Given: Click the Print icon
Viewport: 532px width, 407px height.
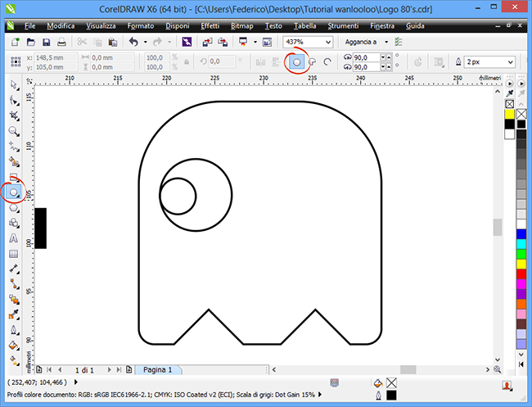Looking at the screenshot, I should pyautogui.click(x=61, y=42).
